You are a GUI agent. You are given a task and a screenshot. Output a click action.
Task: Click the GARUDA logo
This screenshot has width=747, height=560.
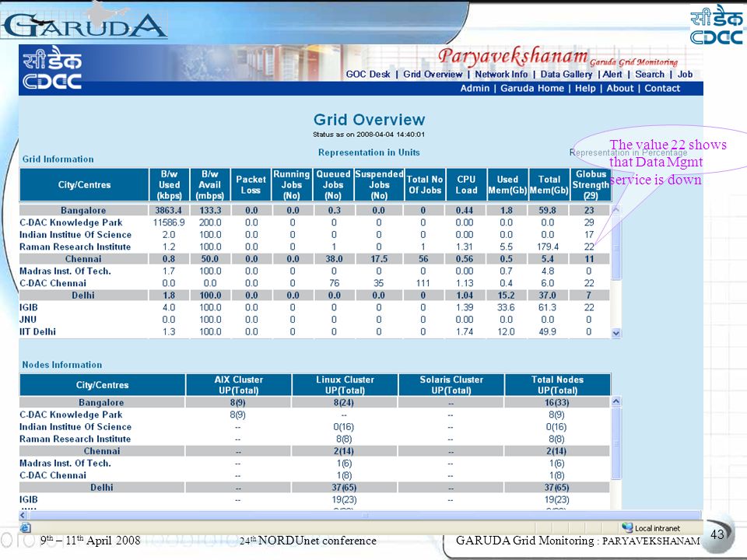point(84,25)
